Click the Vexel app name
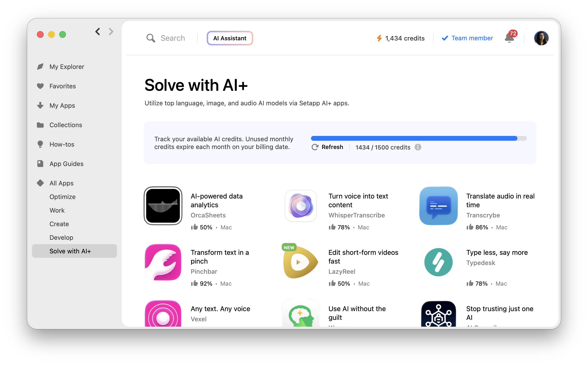 (199, 319)
